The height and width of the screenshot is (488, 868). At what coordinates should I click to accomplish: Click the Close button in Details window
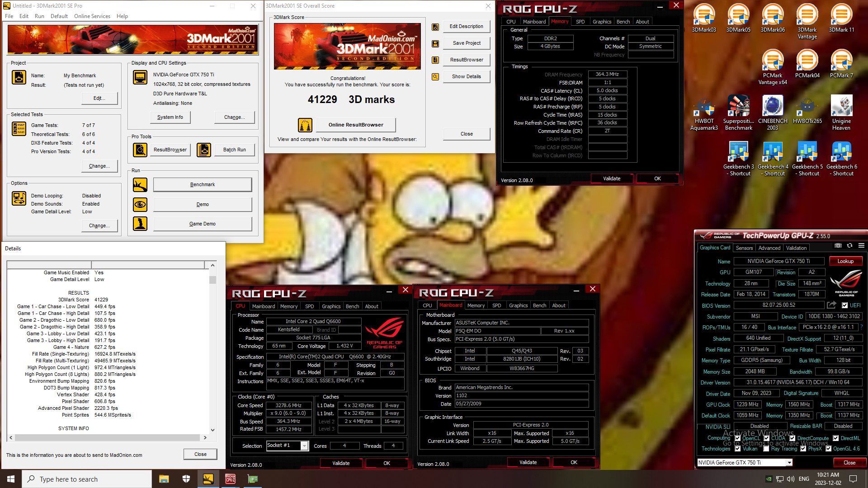(x=200, y=455)
